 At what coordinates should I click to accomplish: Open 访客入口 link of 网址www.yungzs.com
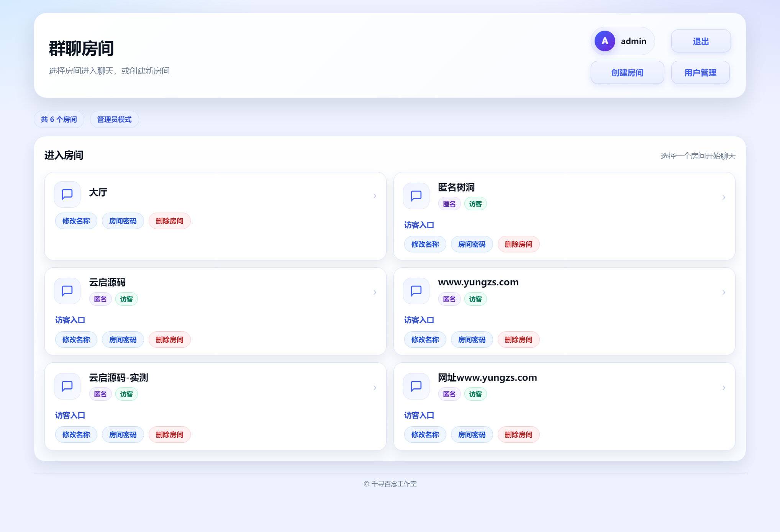(419, 416)
